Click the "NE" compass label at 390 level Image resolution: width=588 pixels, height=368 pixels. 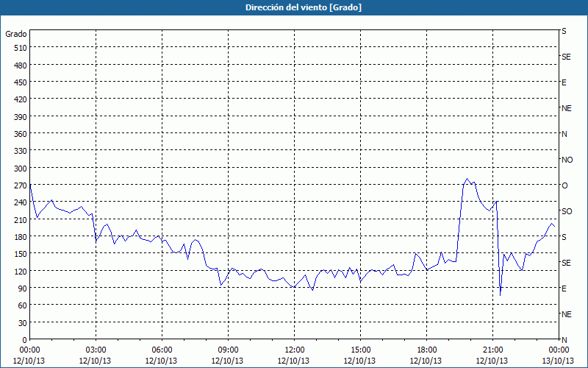coord(567,108)
